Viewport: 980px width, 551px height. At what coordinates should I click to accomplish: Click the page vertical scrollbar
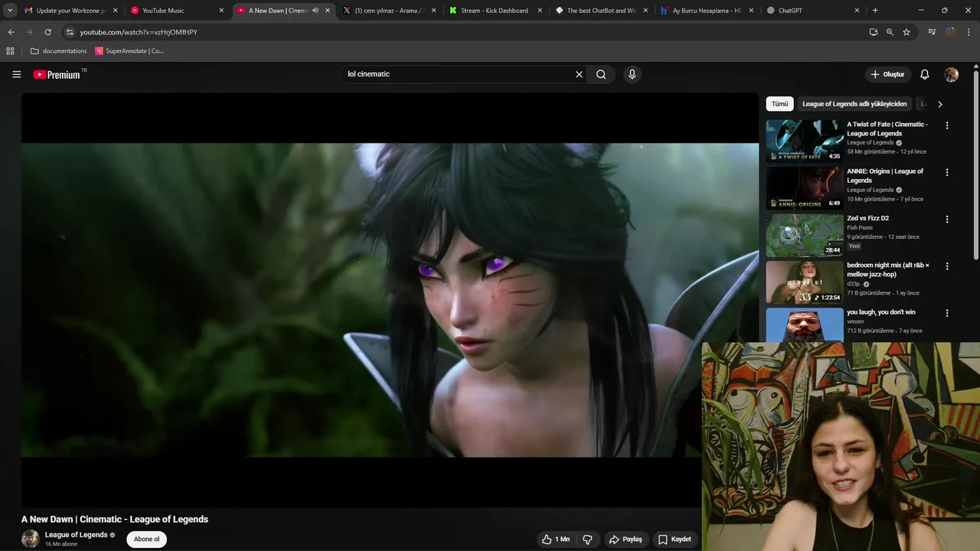click(975, 165)
